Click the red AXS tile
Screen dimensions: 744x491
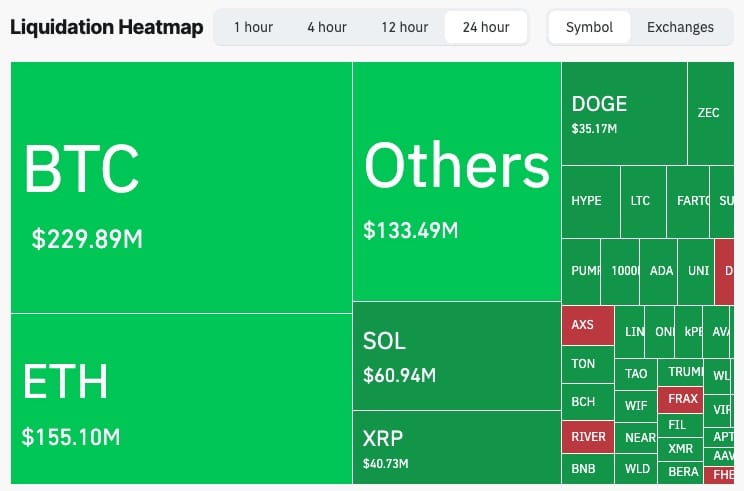(587, 325)
